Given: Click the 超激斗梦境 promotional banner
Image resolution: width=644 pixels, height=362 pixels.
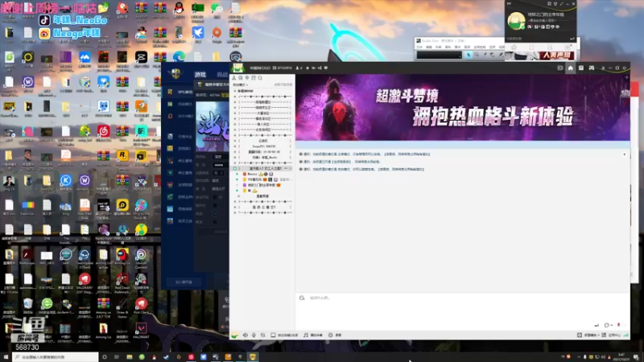Looking at the screenshot, I should click(x=462, y=108).
